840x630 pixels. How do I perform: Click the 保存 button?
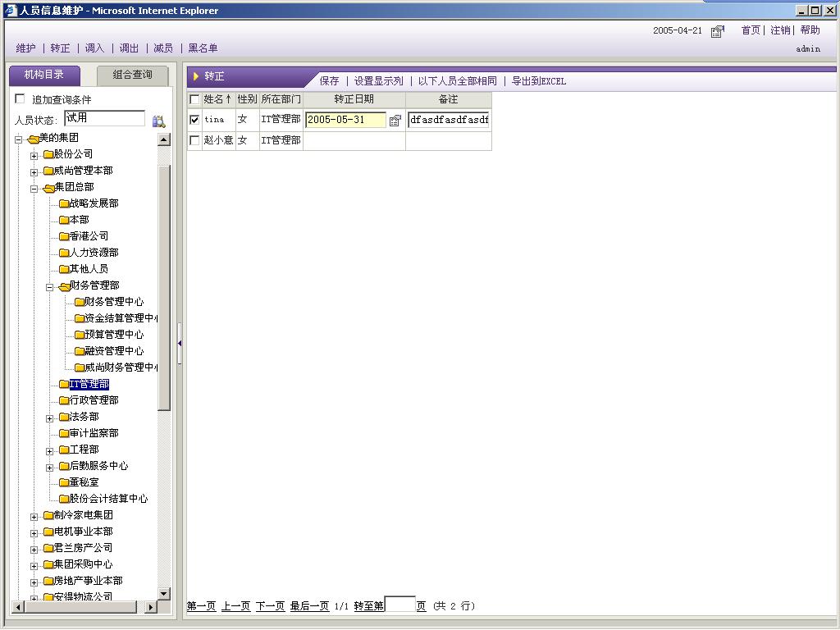329,81
